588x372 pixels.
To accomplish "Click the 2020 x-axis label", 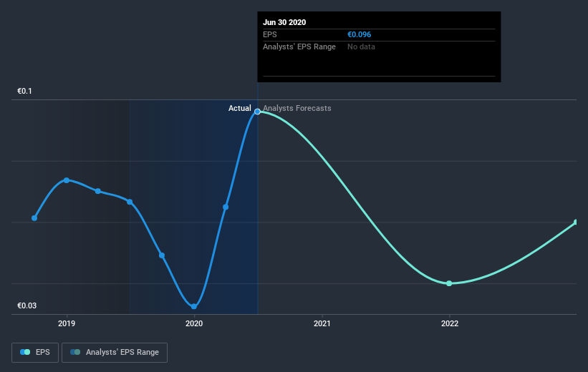I will 194,323.
